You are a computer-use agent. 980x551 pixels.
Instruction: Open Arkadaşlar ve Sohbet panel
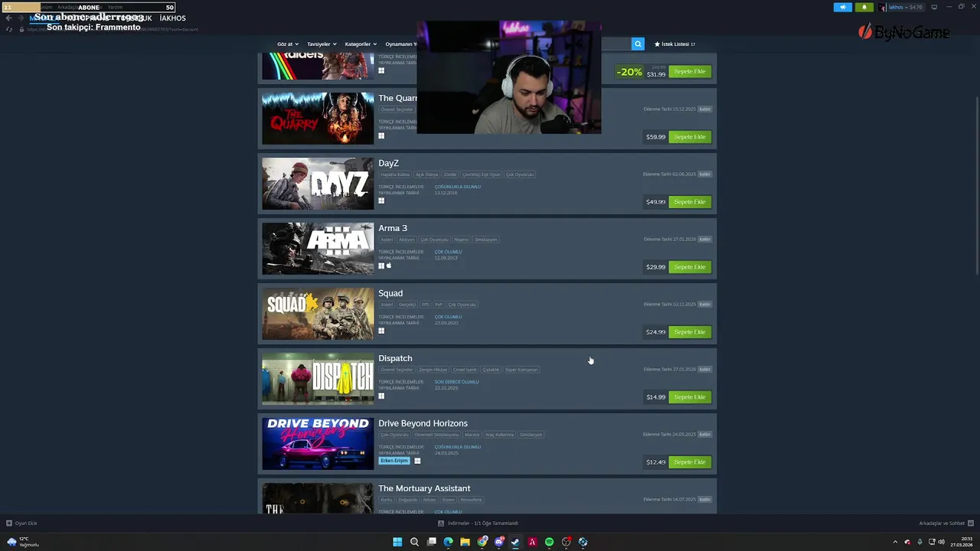pos(946,523)
